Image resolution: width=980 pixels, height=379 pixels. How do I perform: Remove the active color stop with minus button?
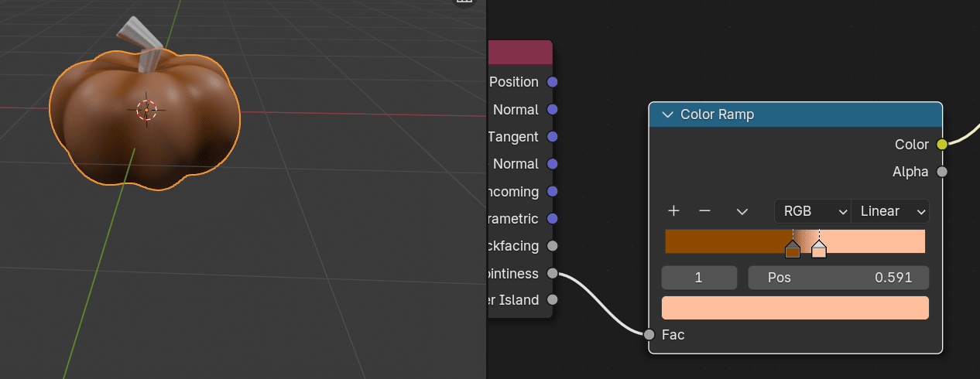[x=704, y=211]
